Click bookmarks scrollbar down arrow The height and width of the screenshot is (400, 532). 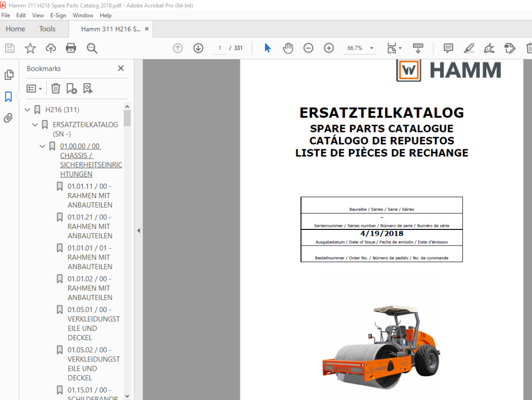(x=127, y=396)
